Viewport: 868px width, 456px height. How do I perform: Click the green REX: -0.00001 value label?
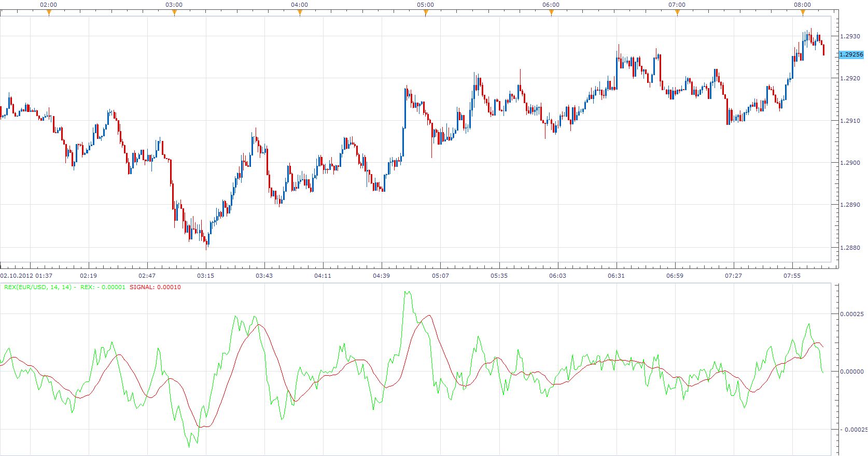click(x=103, y=287)
